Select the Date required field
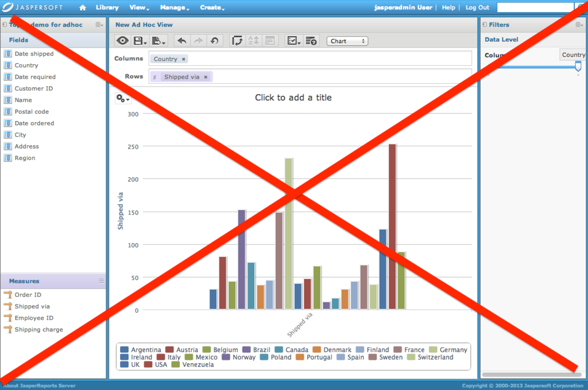Image resolution: width=588 pixels, height=390 pixels. tap(35, 77)
